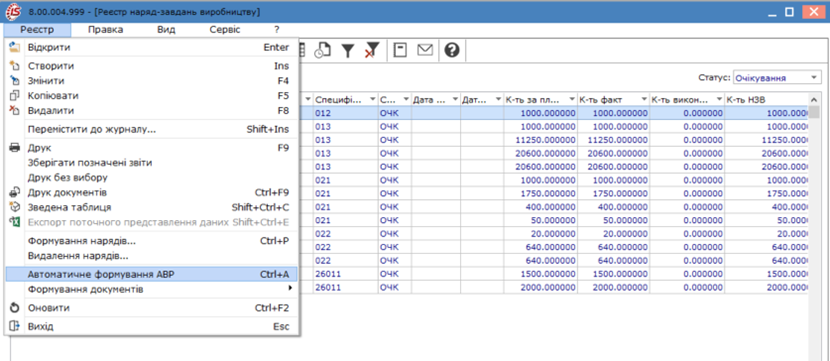Click scrollbar up arrow of table
Image resolution: width=830 pixels, height=361 pixels.
pos(813,99)
